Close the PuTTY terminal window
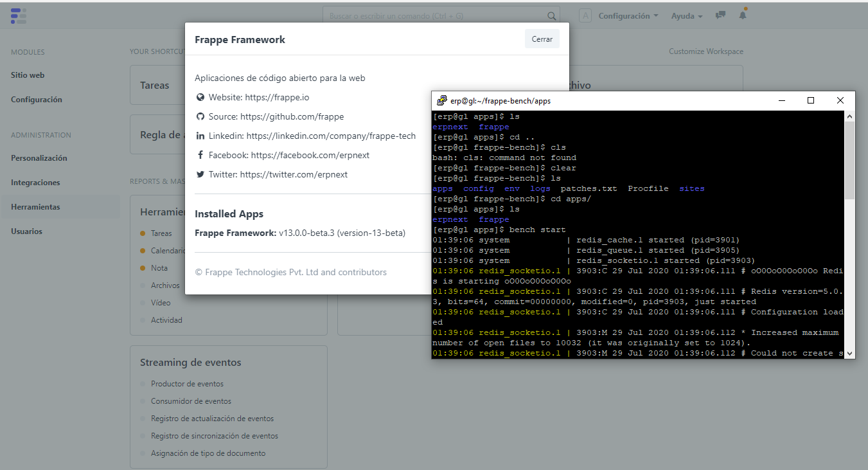The width and height of the screenshot is (868, 470). point(840,100)
